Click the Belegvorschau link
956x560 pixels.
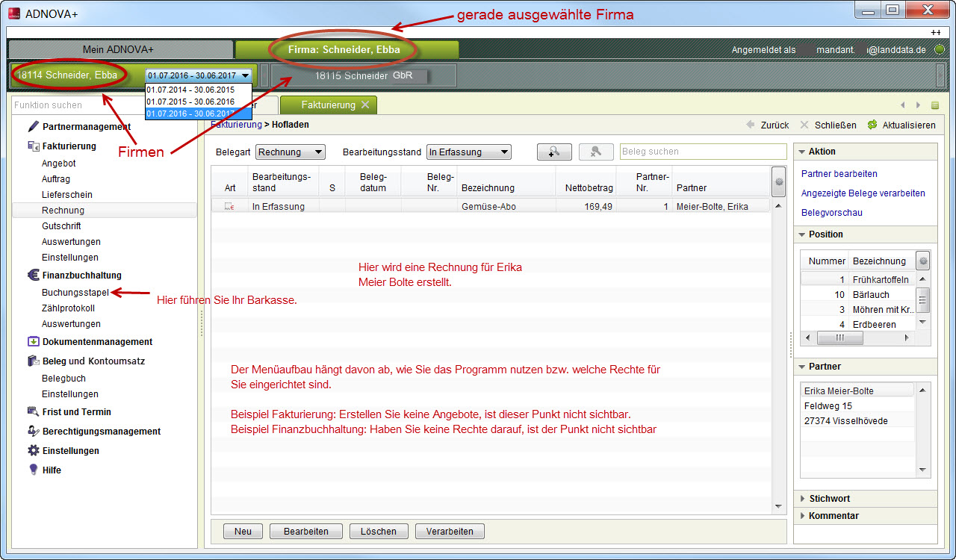tap(831, 213)
